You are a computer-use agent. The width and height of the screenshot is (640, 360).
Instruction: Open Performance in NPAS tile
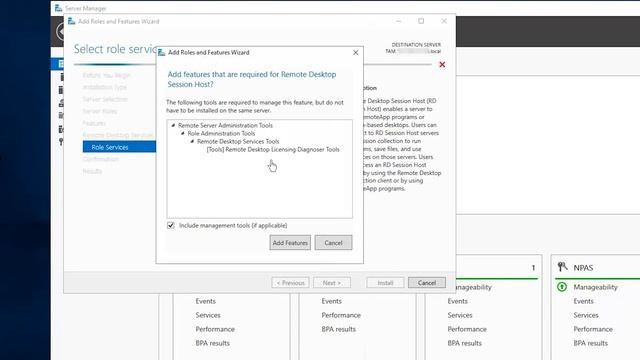point(593,329)
